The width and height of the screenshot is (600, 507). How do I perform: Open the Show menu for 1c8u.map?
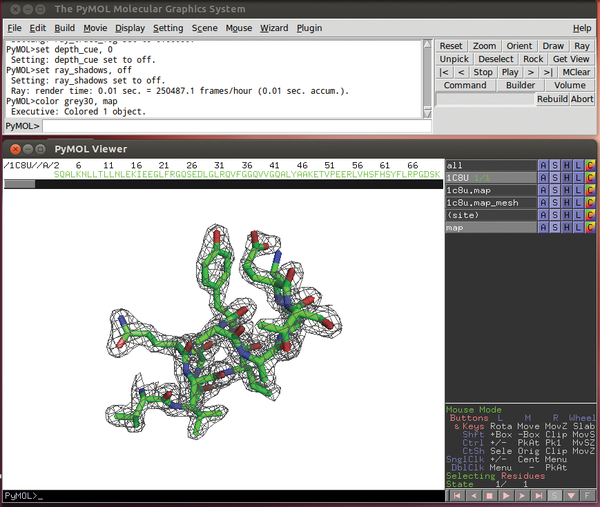555,190
